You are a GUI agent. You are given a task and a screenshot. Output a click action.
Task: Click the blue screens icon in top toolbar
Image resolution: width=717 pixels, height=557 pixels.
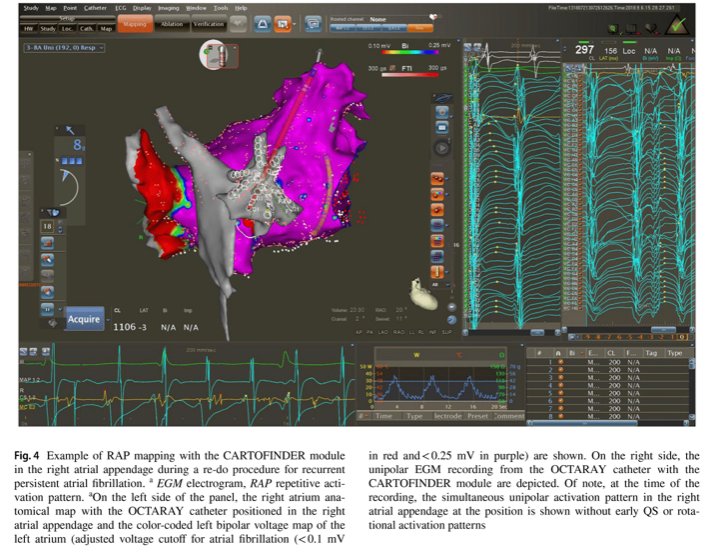313,24
